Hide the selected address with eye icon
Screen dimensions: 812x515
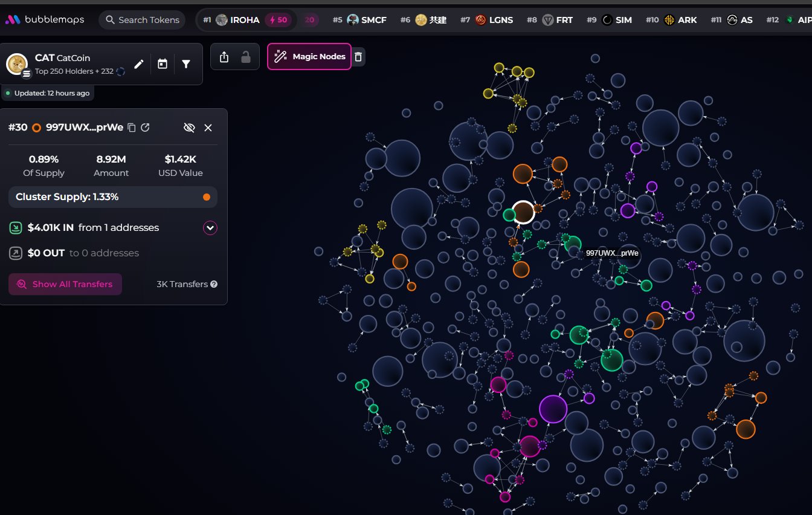click(x=189, y=128)
